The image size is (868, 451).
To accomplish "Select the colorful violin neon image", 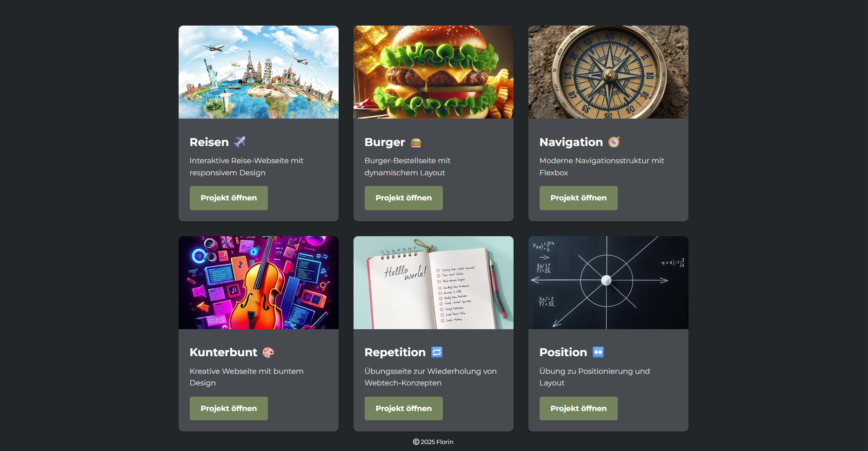I will coord(259,283).
